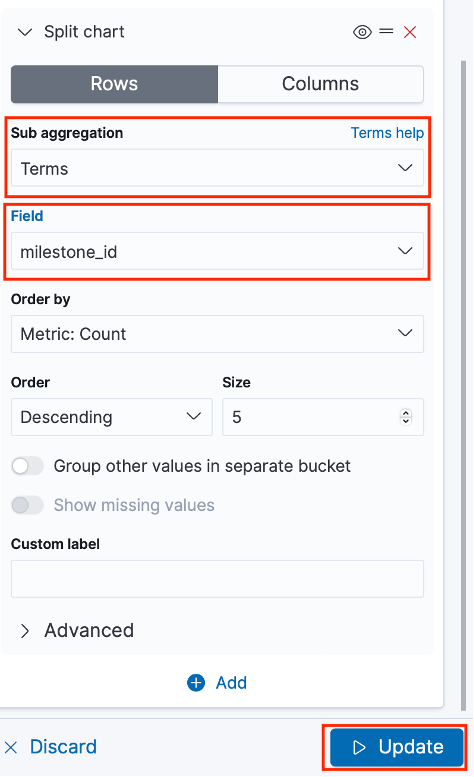The width and height of the screenshot is (474, 777).
Task: Click the Update button
Action: (x=397, y=747)
